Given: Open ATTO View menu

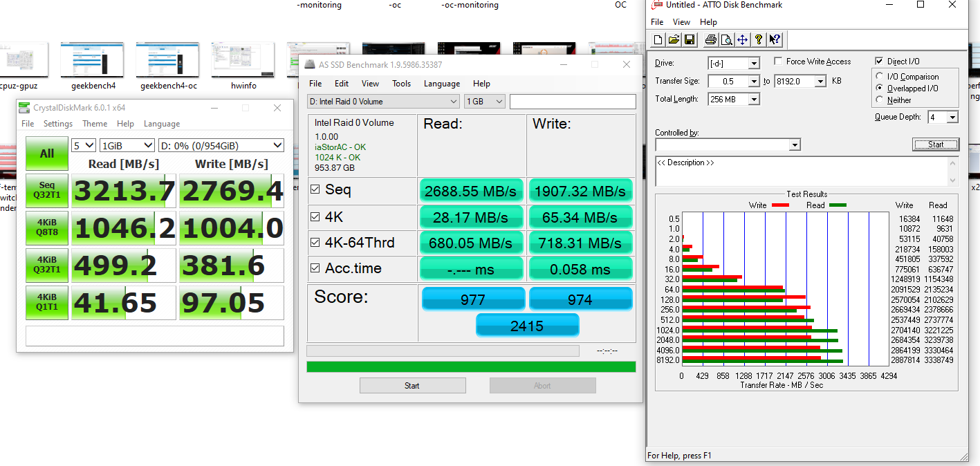Looking at the screenshot, I should (681, 22).
